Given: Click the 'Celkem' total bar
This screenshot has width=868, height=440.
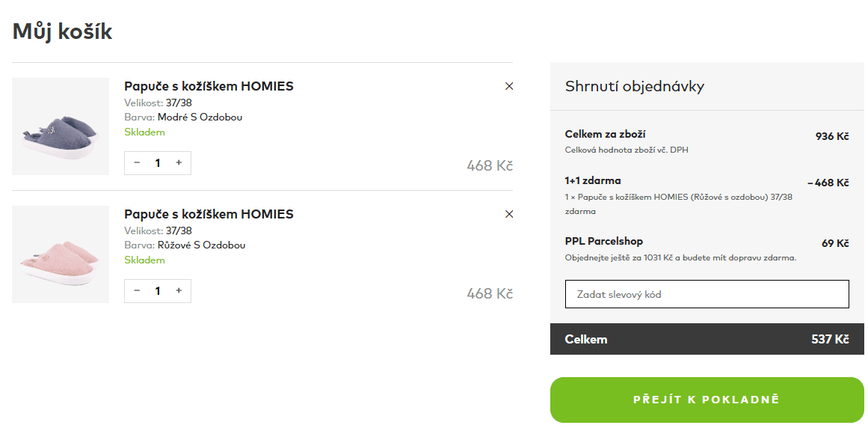Looking at the screenshot, I should pos(707,339).
